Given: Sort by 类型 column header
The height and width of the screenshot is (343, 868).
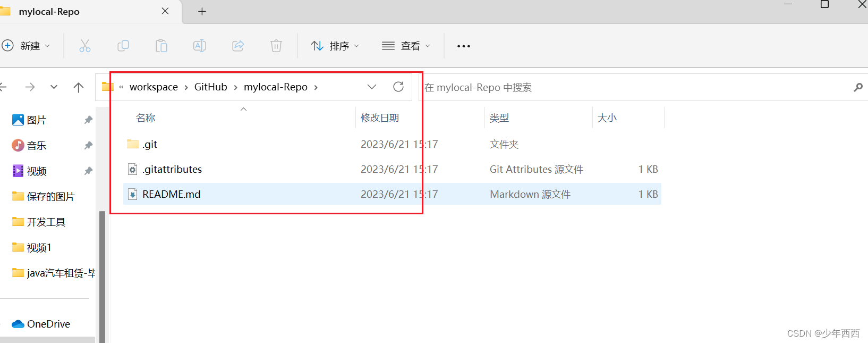Looking at the screenshot, I should click(x=499, y=118).
